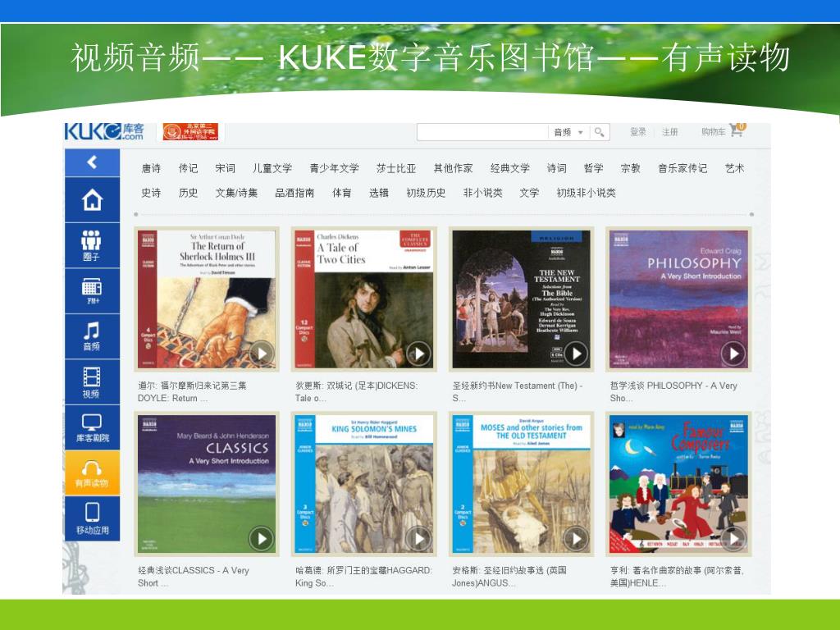Play King Solomon's Mines audiobook
This screenshot has width=840, height=630.
[x=419, y=538]
